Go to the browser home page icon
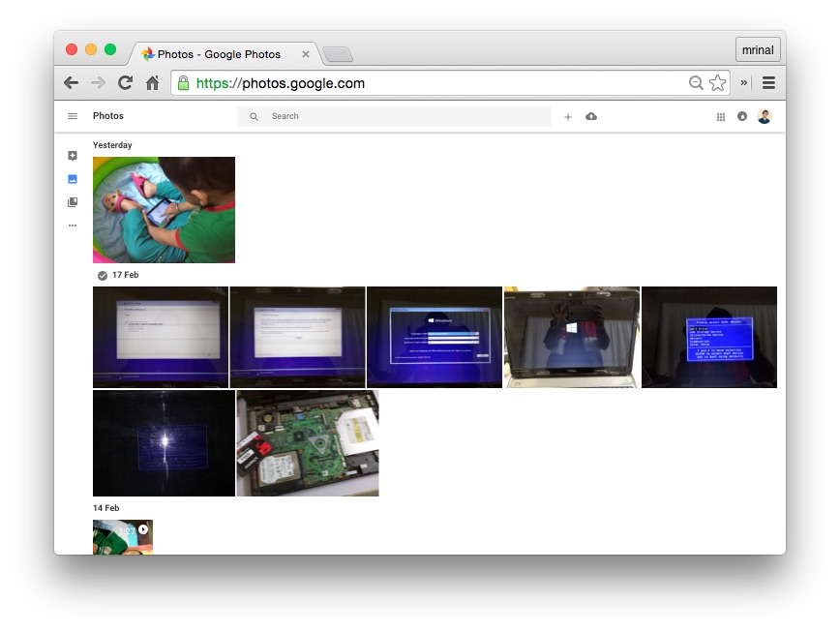This screenshot has height=632, width=840. click(x=153, y=83)
